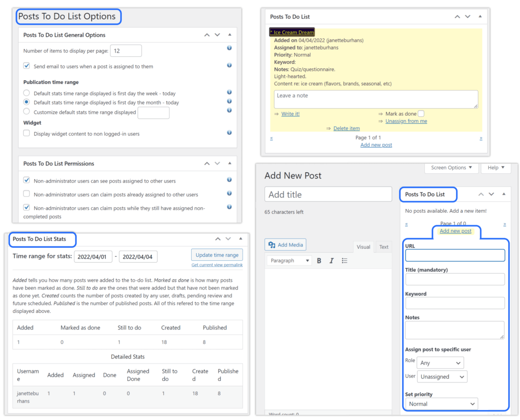Click info icon for customize time range
Image resolution: width=520 pixels, height=420 pixels.
click(229, 110)
